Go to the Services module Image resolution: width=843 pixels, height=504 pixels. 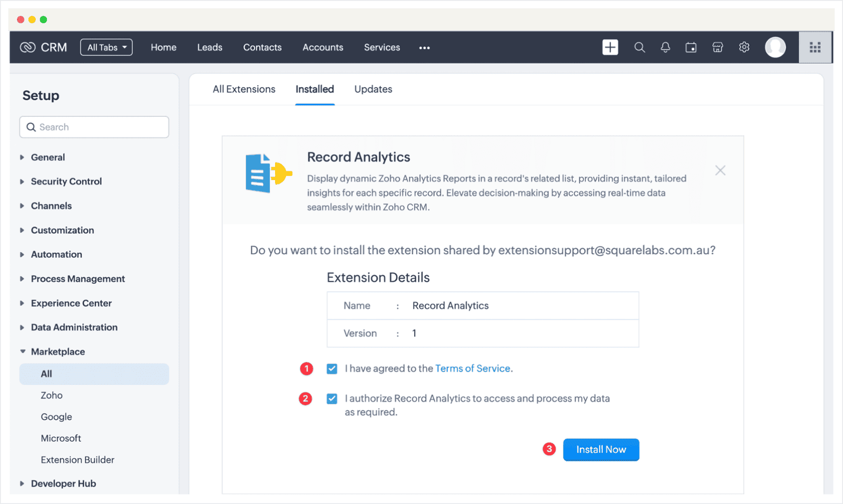pyautogui.click(x=382, y=47)
